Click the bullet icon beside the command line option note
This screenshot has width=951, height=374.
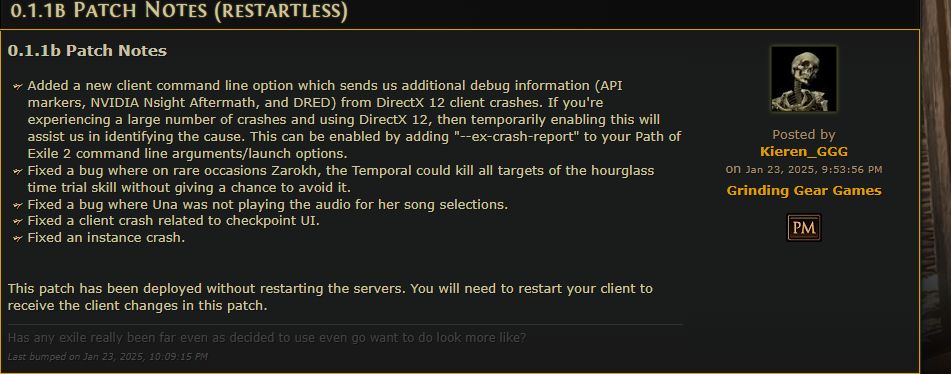point(18,87)
